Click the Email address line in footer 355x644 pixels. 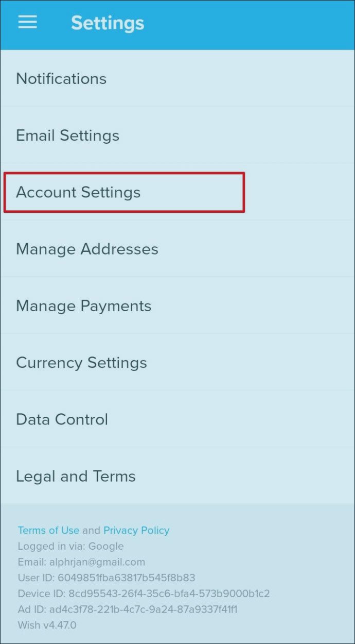pyautogui.click(x=81, y=562)
